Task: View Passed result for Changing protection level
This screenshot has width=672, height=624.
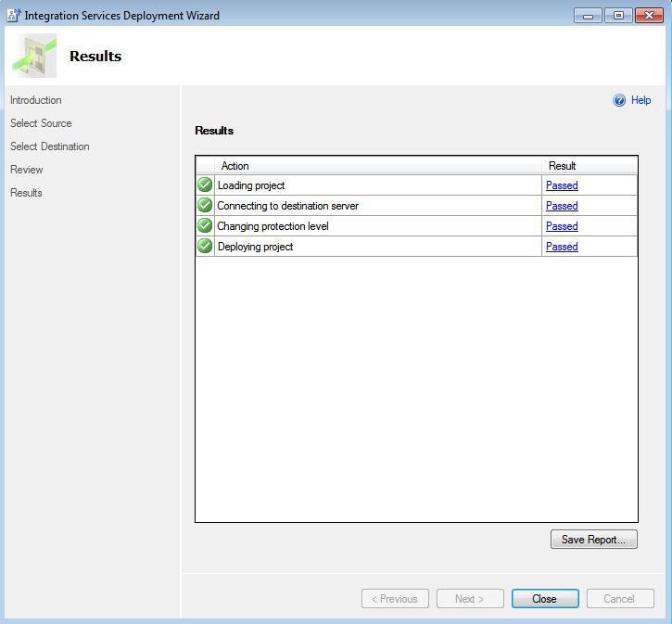Action: (x=562, y=226)
